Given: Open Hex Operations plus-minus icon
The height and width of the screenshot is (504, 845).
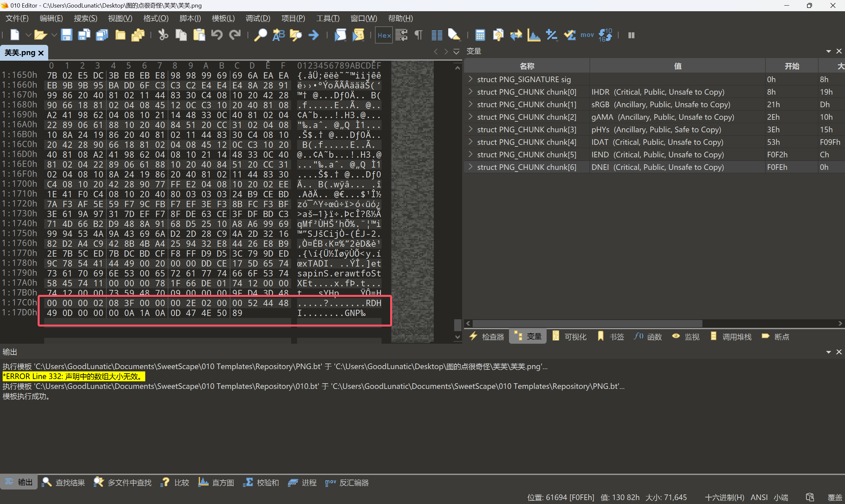Looking at the screenshot, I should (552, 35).
